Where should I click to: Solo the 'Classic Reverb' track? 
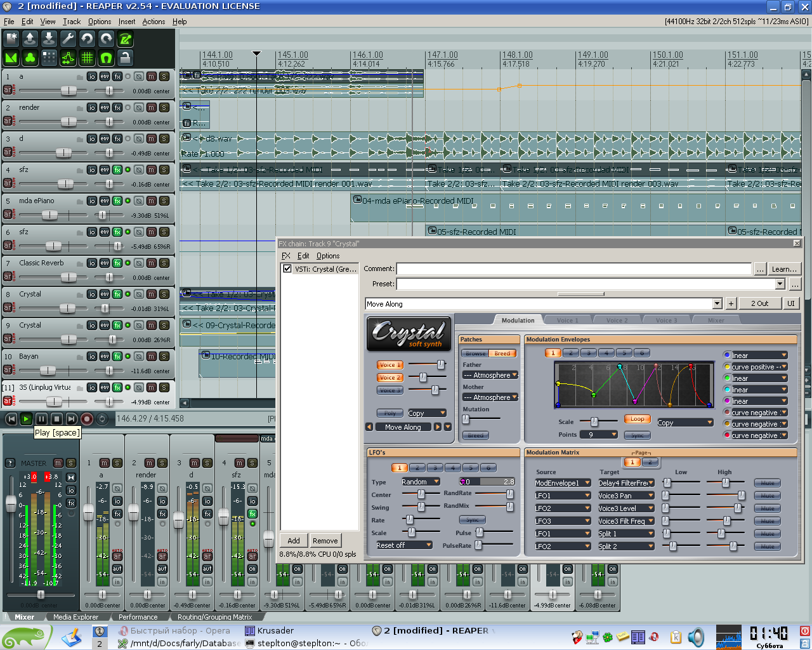164,263
